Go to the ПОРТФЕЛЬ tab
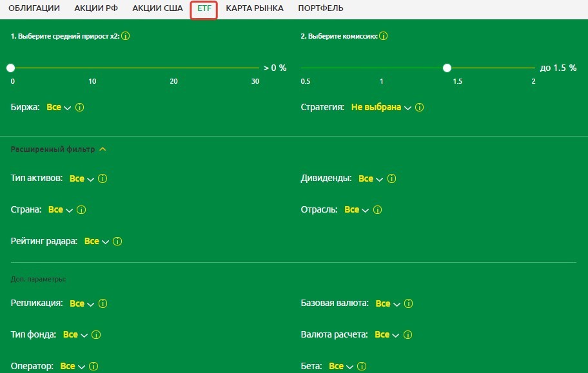 320,8
